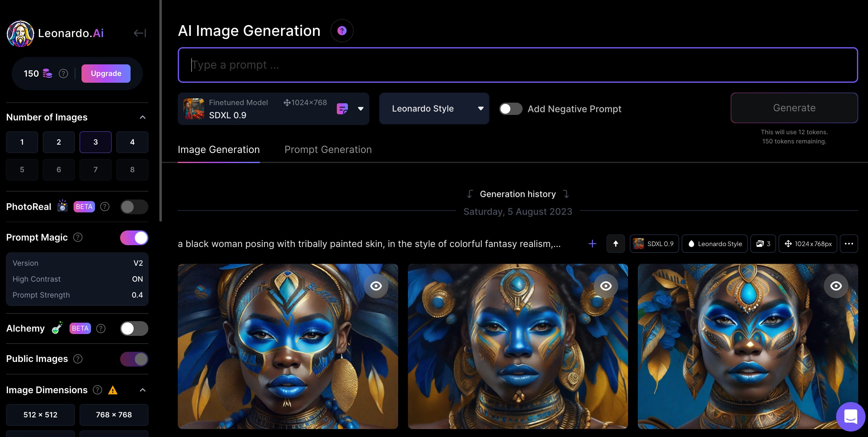Click the Image Dimensions warning triangle icon
The height and width of the screenshot is (437, 868).
[112, 390]
